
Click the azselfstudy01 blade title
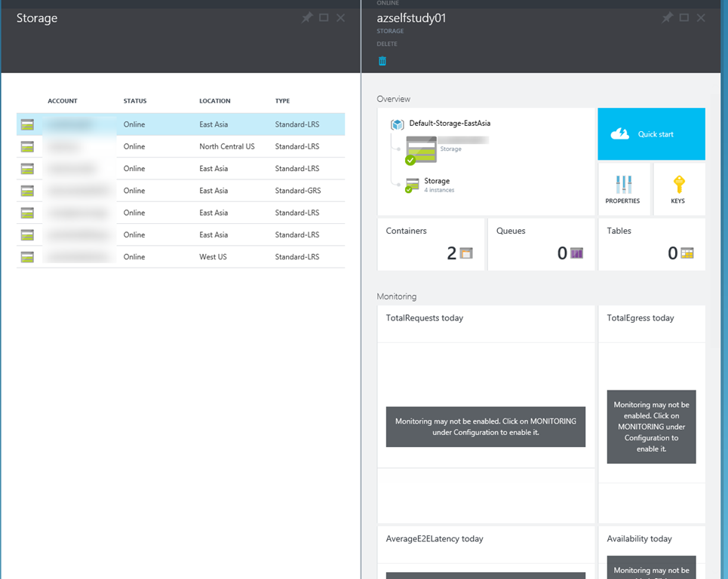(x=411, y=18)
